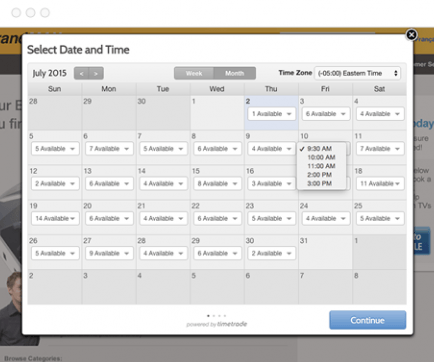Select 3:00 PM time slot

321,183
